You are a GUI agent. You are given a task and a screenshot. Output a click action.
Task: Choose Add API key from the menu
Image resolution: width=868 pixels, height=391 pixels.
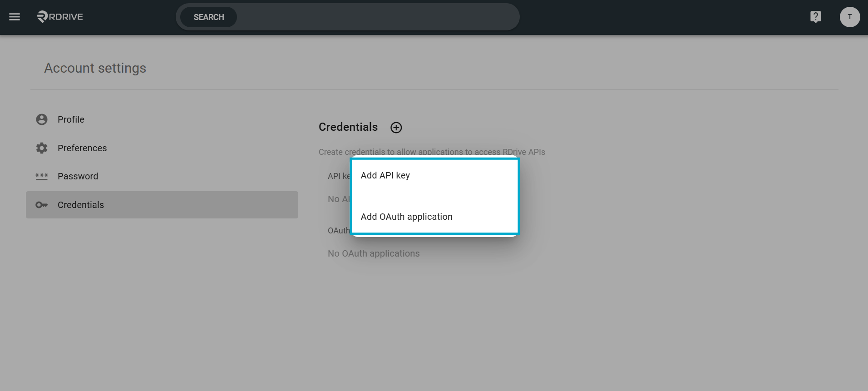pyautogui.click(x=434, y=176)
